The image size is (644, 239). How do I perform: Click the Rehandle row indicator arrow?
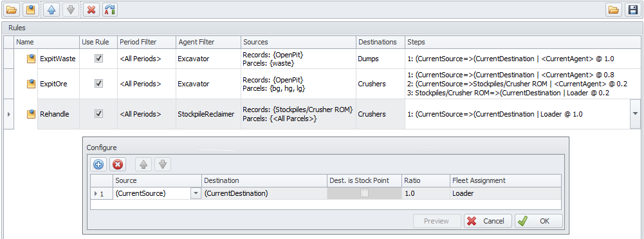(x=9, y=114)
